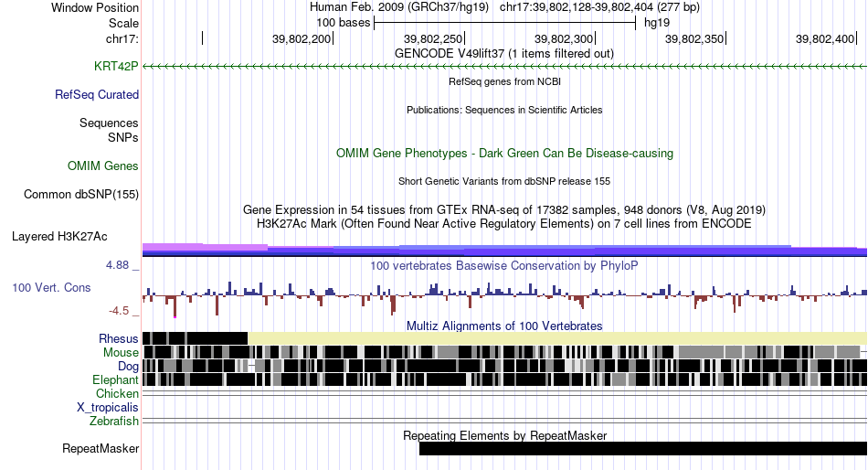Image resolution: width=868 pixels, height=470 pixels.
Task: Click the X_tropicalis alignment row label
Action: 108,408
